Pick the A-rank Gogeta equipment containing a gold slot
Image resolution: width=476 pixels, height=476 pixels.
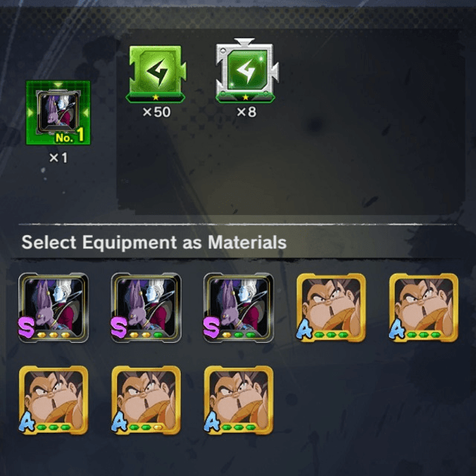(146, 400)
